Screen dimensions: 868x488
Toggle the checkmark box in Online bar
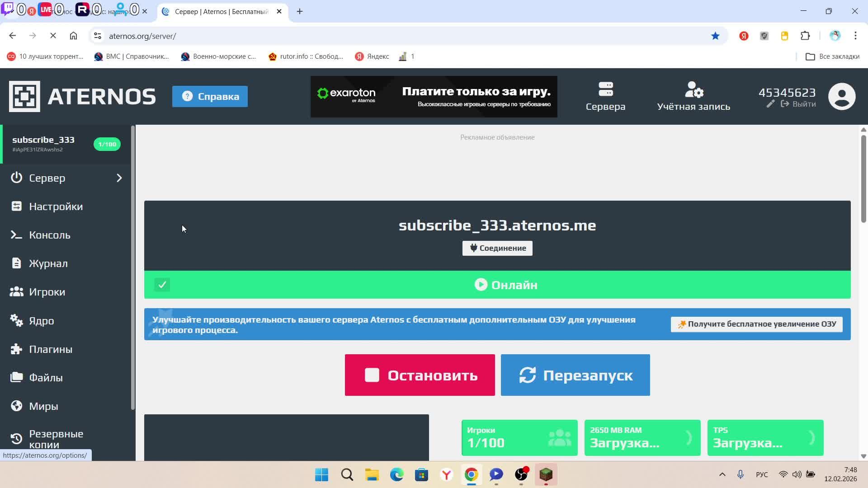(x=162, y=285)
